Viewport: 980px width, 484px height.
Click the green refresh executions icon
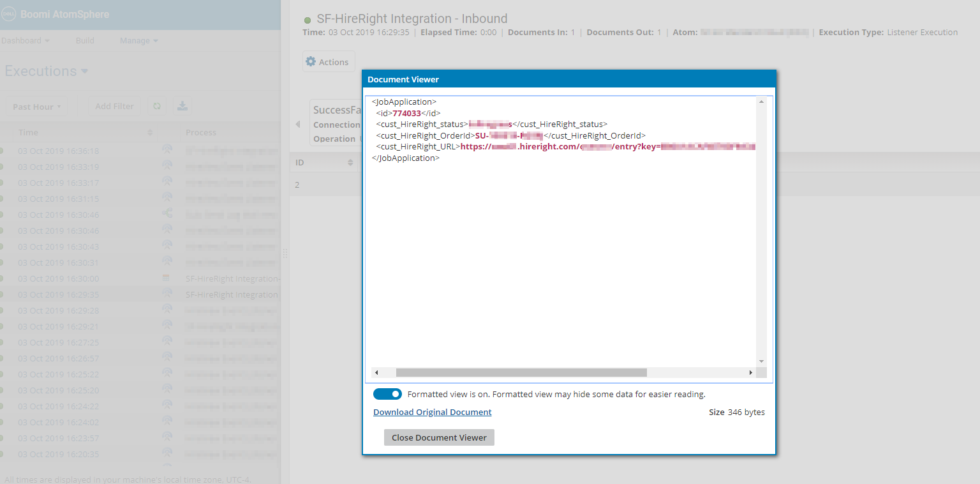click(x=157, y=106)
